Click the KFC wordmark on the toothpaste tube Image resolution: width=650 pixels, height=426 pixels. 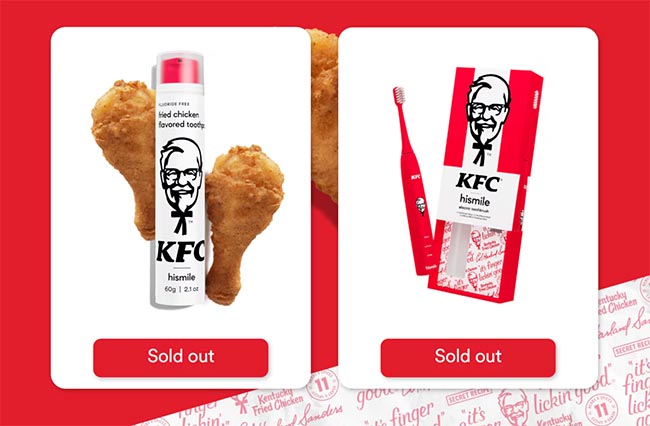(x=181, y=251)
